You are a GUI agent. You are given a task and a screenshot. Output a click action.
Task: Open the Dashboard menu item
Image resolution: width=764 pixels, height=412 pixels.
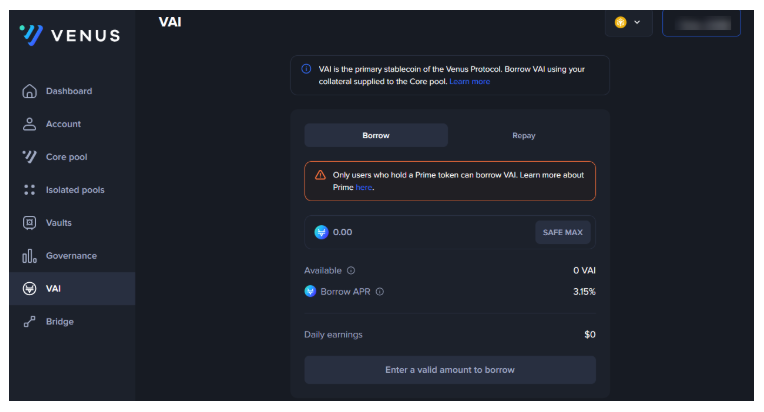point(69,91)
